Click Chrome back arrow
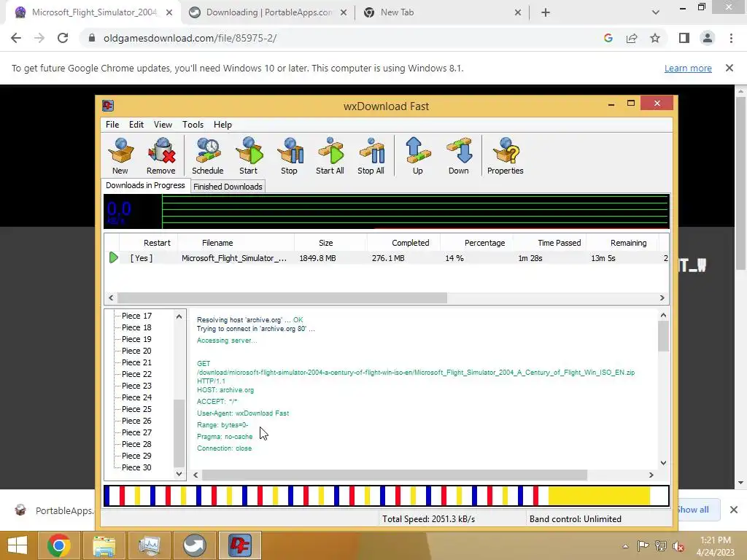Viewport: 747px width, 560px height. 16,38
